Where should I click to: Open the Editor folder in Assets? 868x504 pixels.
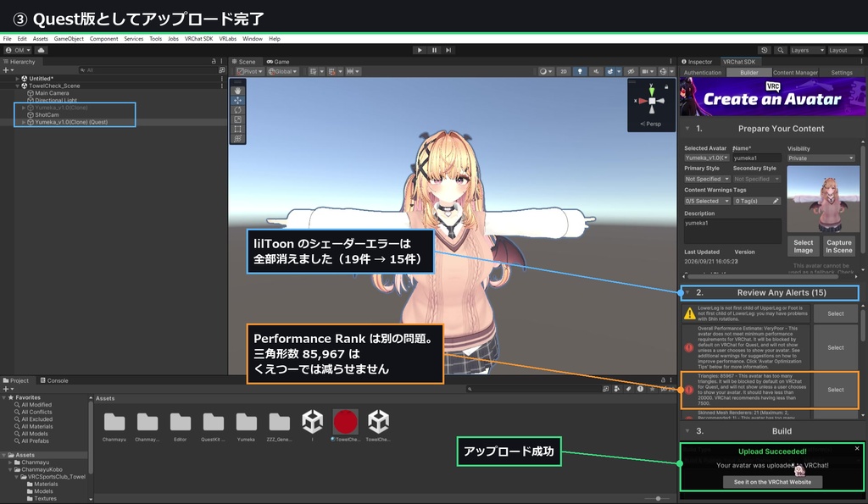click(181, 426)
